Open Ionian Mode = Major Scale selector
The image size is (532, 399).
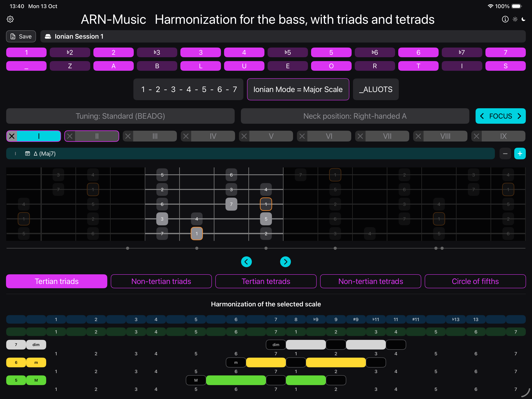click(298, 90)
